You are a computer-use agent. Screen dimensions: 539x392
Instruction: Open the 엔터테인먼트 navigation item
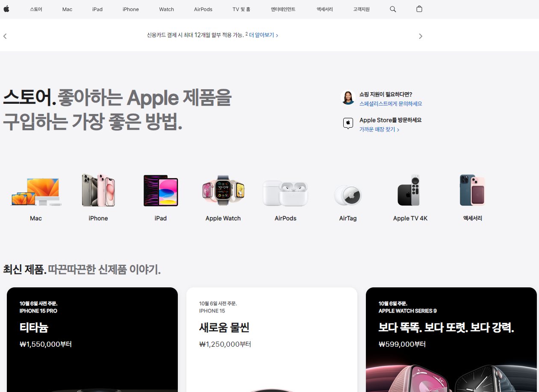[283, 9]
